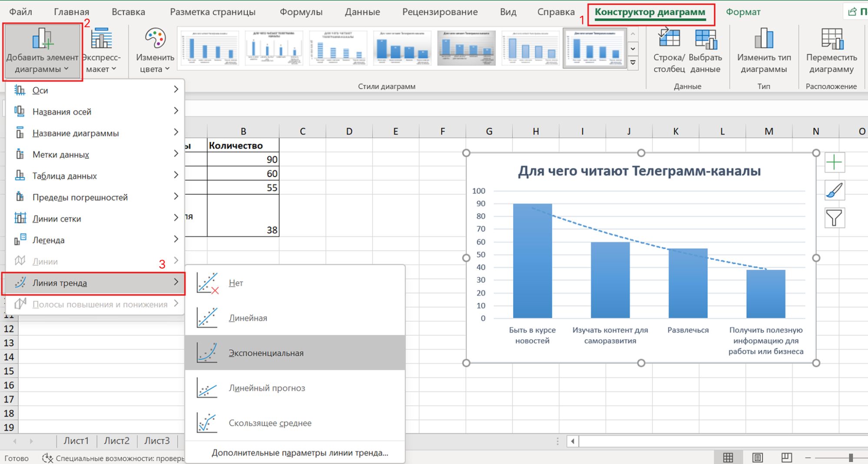Click the chart filters funnel button
The width and height of the screenshot is (868, 464).
click(x=834, y=218)
